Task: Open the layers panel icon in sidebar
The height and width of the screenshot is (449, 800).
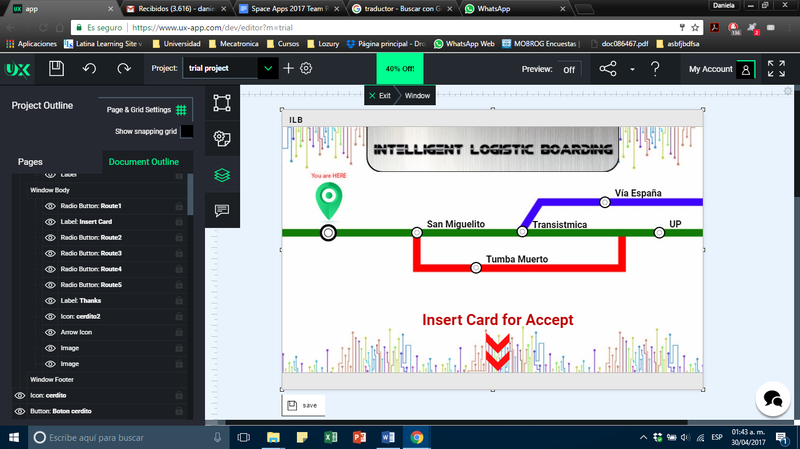Action: tap(222, 174)
